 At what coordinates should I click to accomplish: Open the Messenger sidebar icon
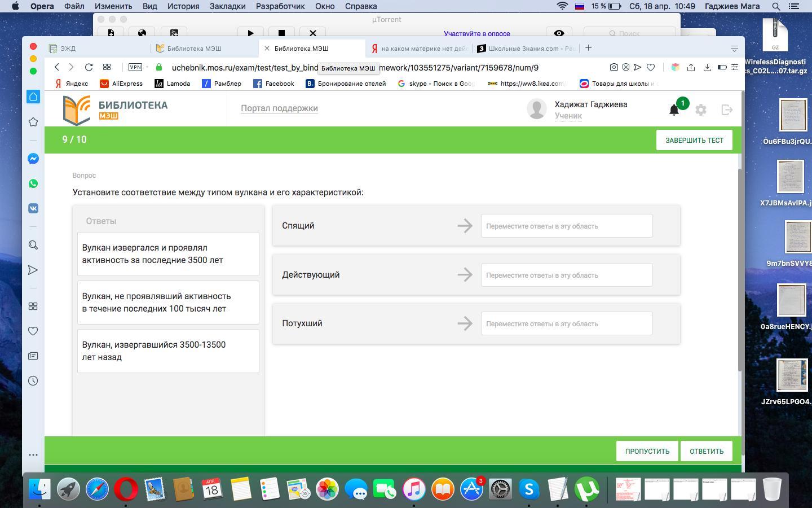tap(33, 159)
